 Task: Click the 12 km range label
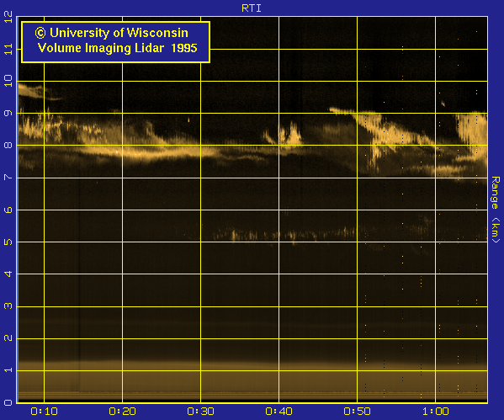click(8, 17)
